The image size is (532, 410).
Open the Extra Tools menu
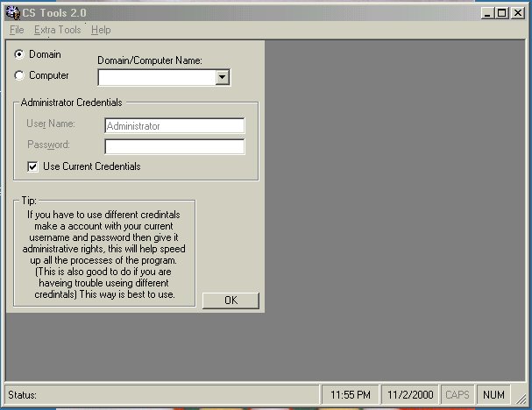click(57, 30)
